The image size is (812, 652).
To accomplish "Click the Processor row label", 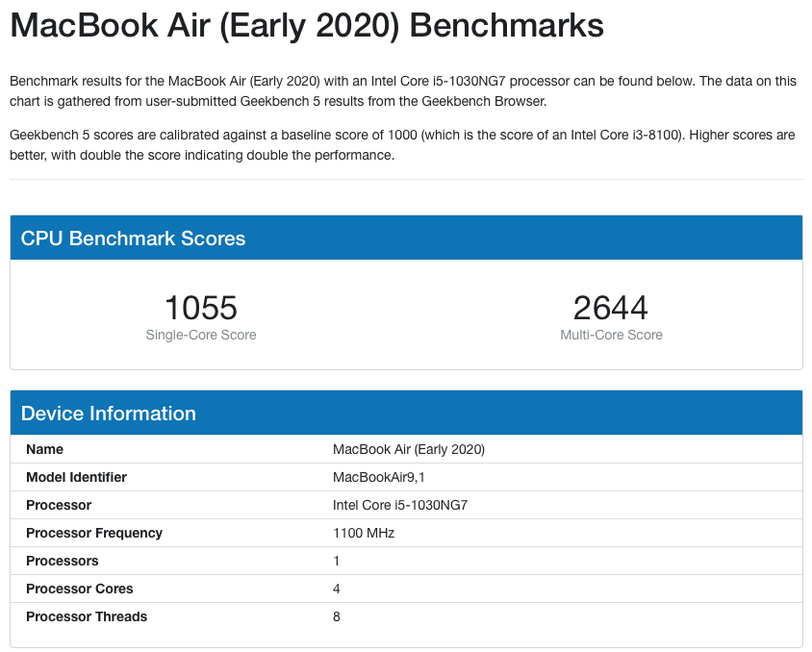I will 59,505.
